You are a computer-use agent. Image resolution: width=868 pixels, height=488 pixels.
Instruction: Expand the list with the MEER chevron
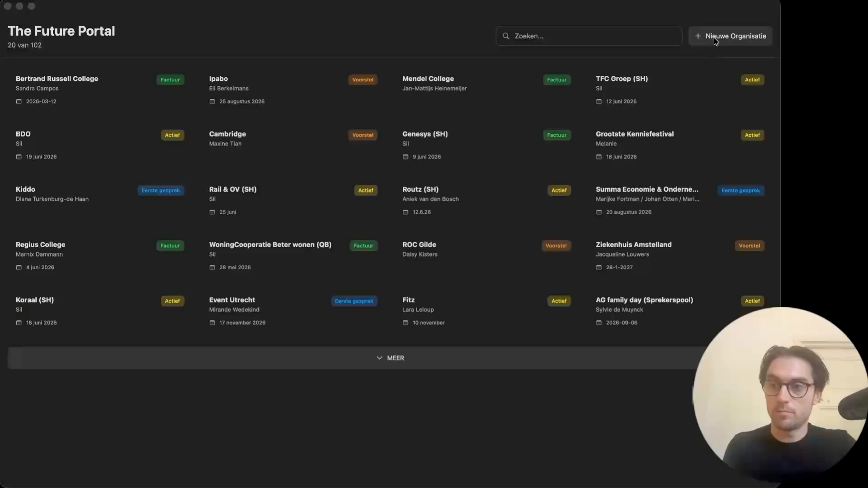point(379,358)
